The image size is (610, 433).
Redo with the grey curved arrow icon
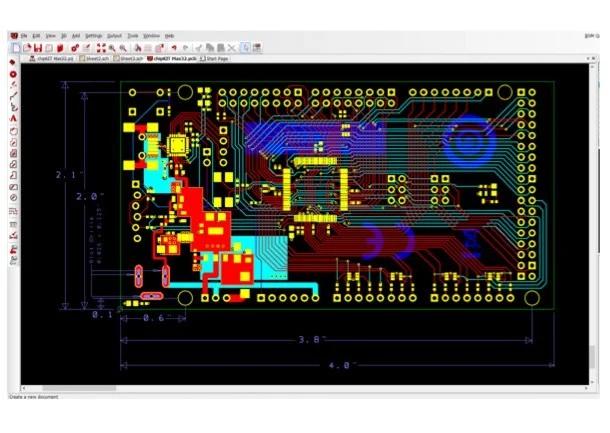[x=185, y=48]
